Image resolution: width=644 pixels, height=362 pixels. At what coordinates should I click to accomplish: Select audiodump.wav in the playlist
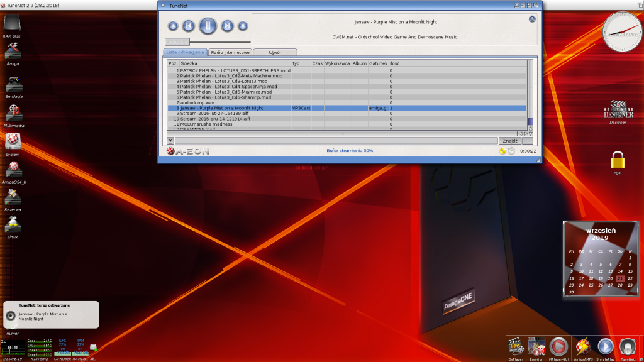pos(347,102)
